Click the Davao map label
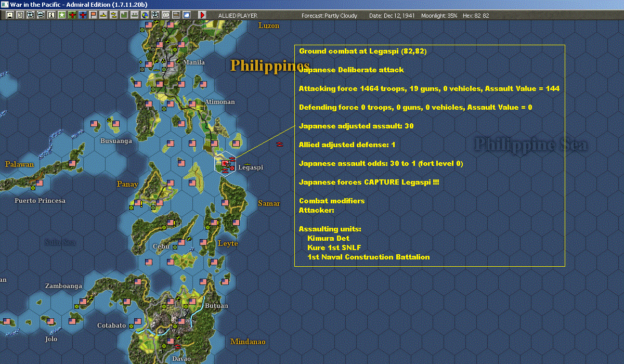Screen dimensions: 624x364 (181, 359)
